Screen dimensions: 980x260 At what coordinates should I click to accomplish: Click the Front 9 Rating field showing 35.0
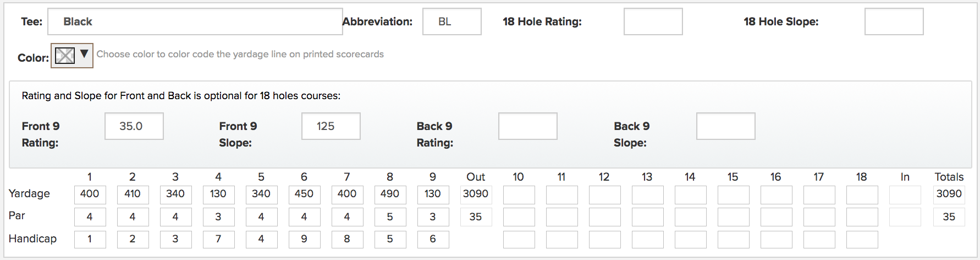(x=134, y=126)
